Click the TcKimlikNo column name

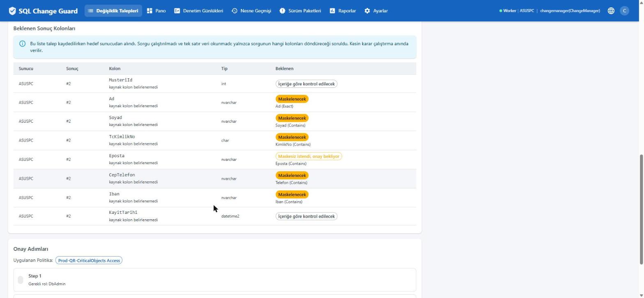click(x=122, y=137)
